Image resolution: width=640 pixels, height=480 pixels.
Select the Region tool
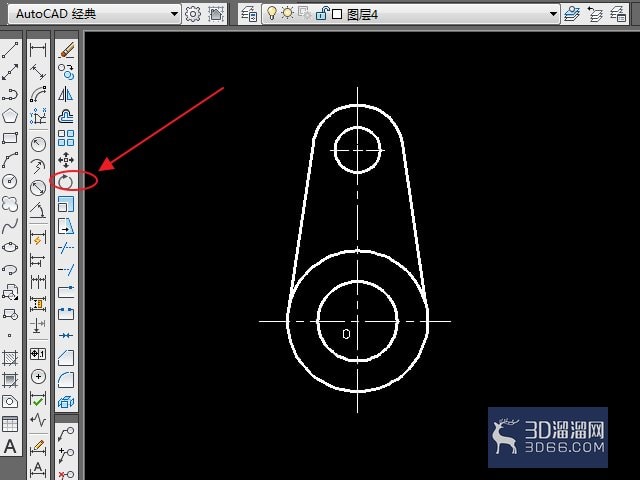pyautogui.click(x=10, y=402)
